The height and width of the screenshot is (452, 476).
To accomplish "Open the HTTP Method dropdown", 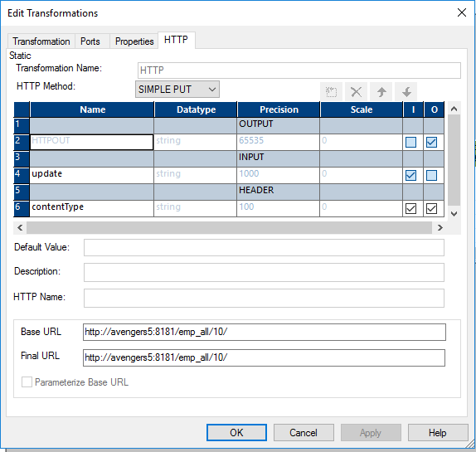I will point(177,90).
